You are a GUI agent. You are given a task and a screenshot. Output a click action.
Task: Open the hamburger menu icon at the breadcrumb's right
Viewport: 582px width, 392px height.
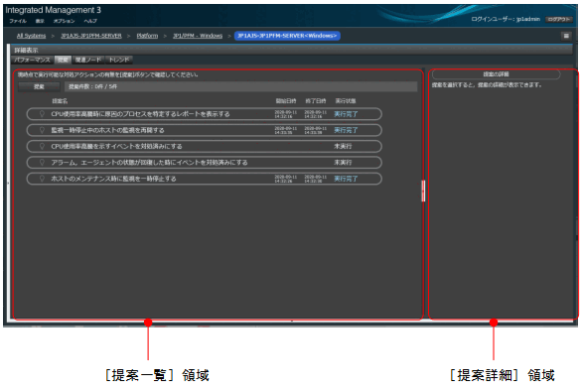pos(566,36)
